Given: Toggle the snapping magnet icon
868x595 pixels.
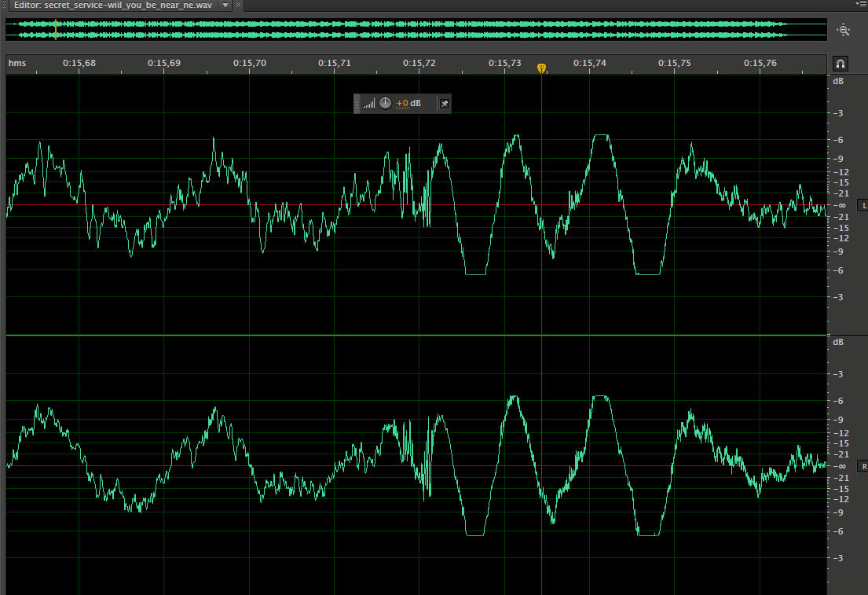Looking at the screenshot, I should point(840,64).
